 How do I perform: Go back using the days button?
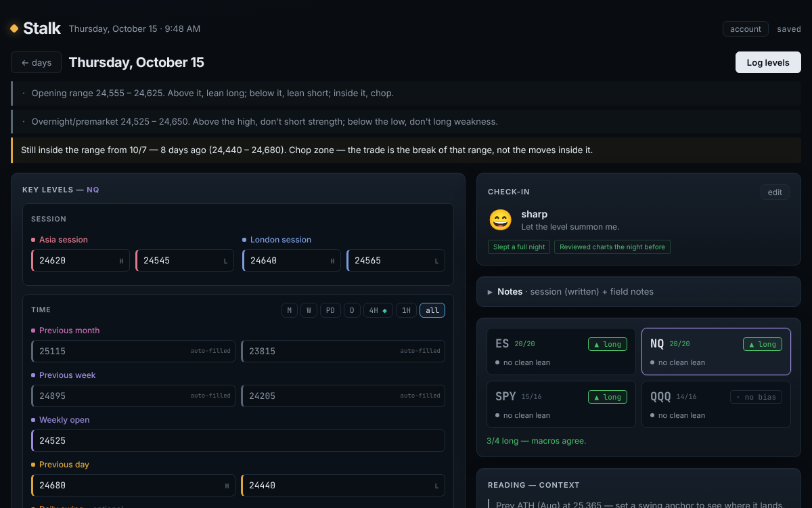[37, 62]
